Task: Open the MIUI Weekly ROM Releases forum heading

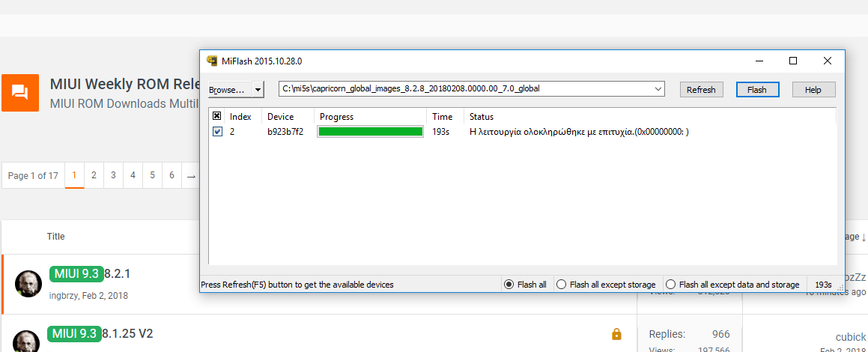Action: [124, 84]
